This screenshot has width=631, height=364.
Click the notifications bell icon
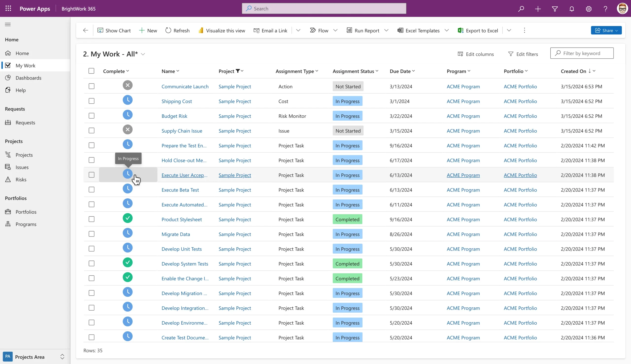pyautogui.click(x=572, y=9)
